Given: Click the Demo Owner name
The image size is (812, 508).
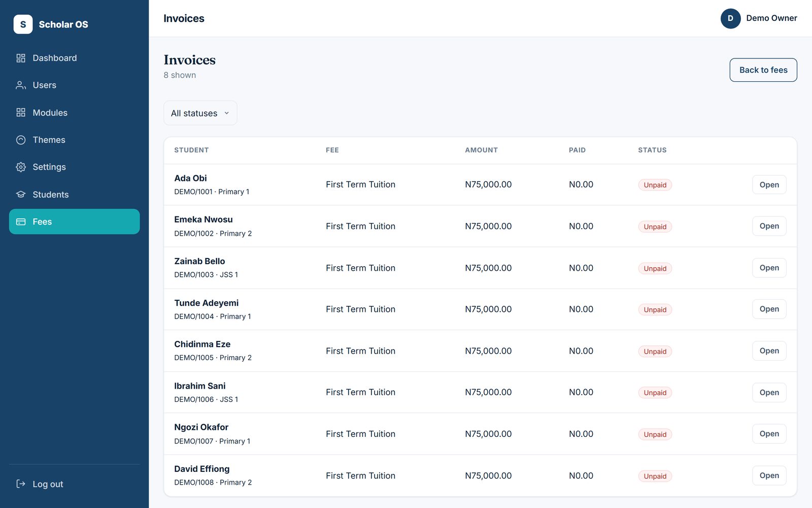Looking at the screenshot, I should tap(771, 18).
